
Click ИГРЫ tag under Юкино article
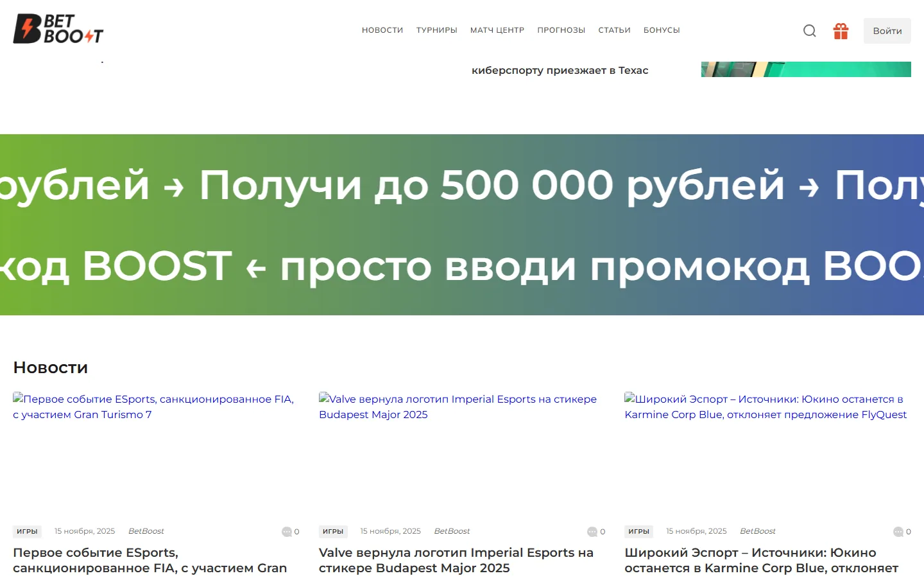[638, 531]
